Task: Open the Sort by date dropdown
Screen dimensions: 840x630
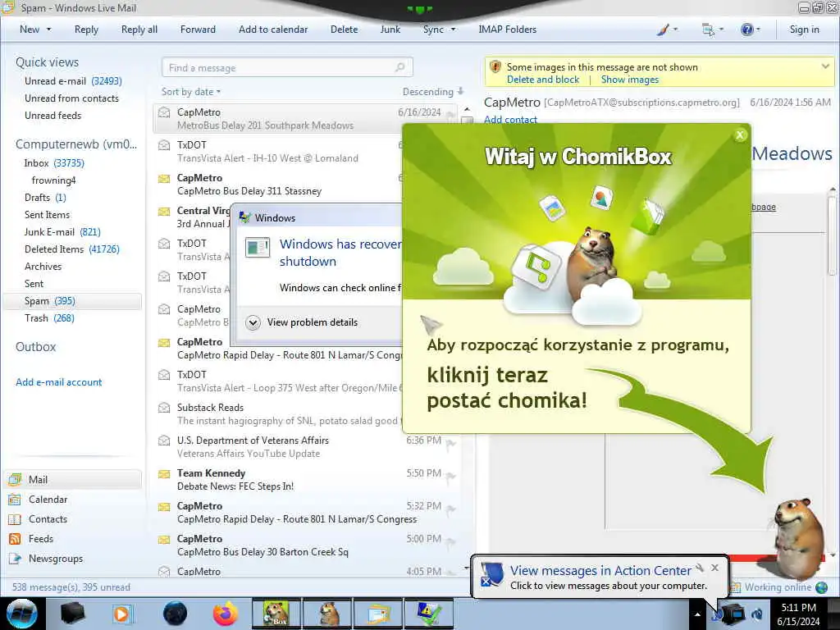Action: click(x=190, y=92)
